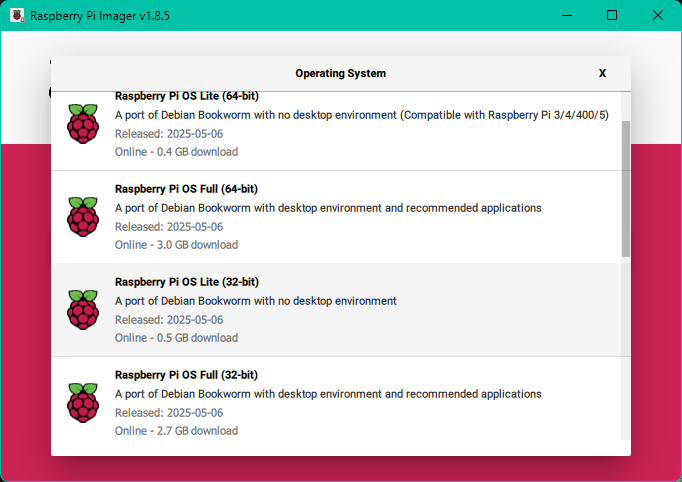The height and width of the screenshot is (482, 682).
Task: Click the Operating System dialog header title
Action: 340,73
